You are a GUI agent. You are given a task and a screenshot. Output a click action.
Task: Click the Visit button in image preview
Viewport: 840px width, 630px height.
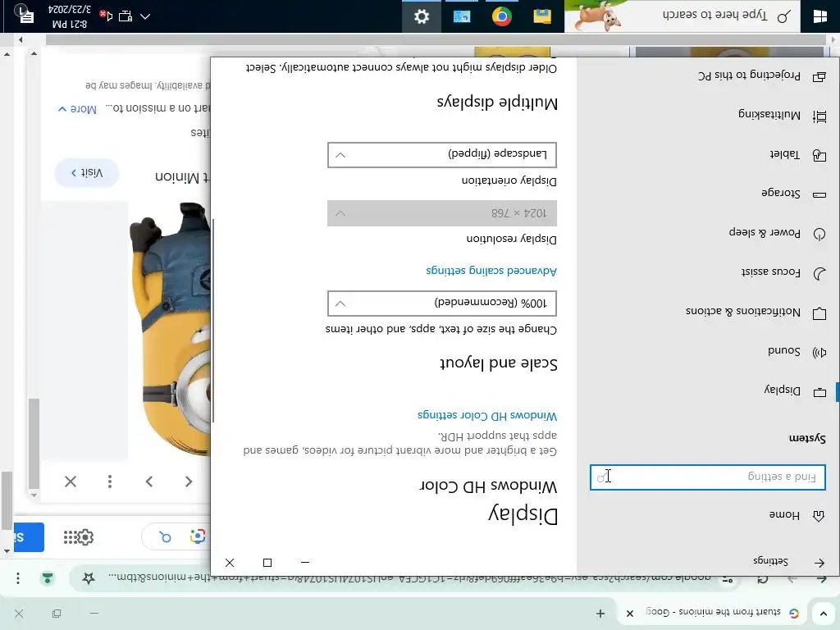pyautogui.click(x=87, y=172)
